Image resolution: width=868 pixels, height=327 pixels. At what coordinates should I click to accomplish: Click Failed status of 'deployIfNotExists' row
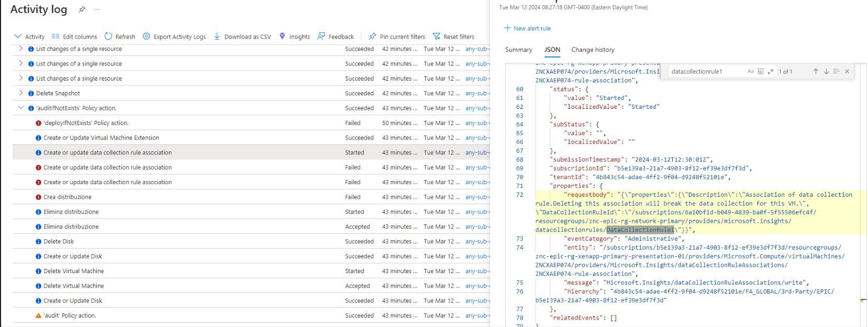[353, 123]
